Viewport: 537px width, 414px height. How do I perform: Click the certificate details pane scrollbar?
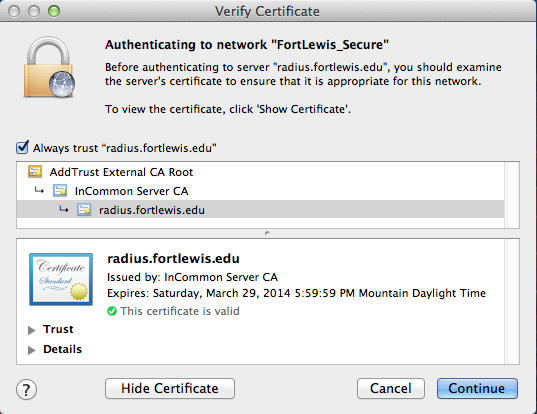coord(512,302)
